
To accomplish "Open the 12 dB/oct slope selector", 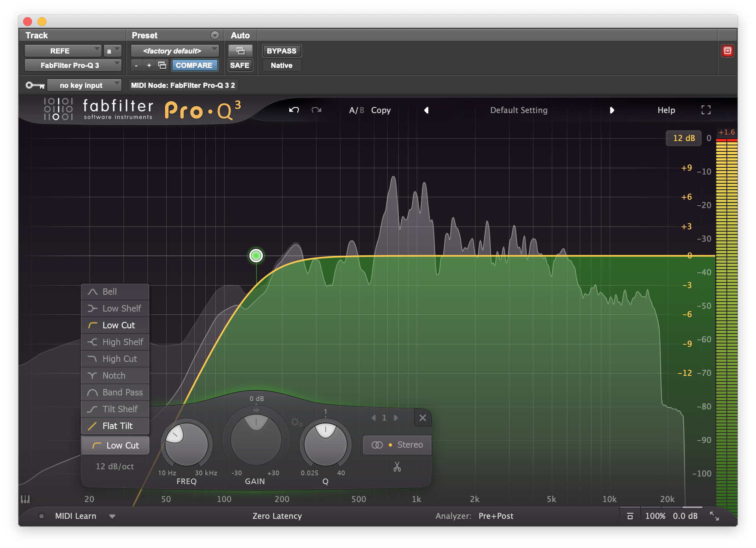I will point(115,467).
